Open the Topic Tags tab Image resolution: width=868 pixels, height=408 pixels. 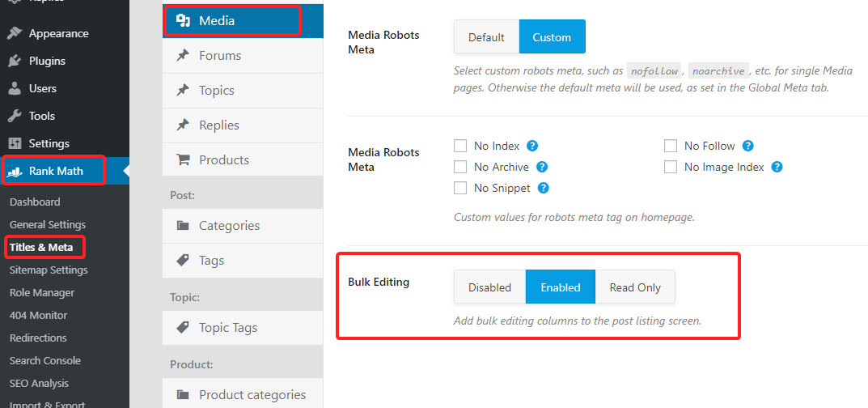point(228,328)
